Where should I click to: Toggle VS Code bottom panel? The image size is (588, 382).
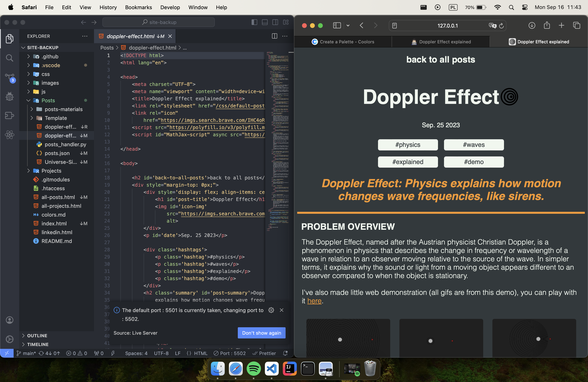pyautogui.click(x=265, y=22)
